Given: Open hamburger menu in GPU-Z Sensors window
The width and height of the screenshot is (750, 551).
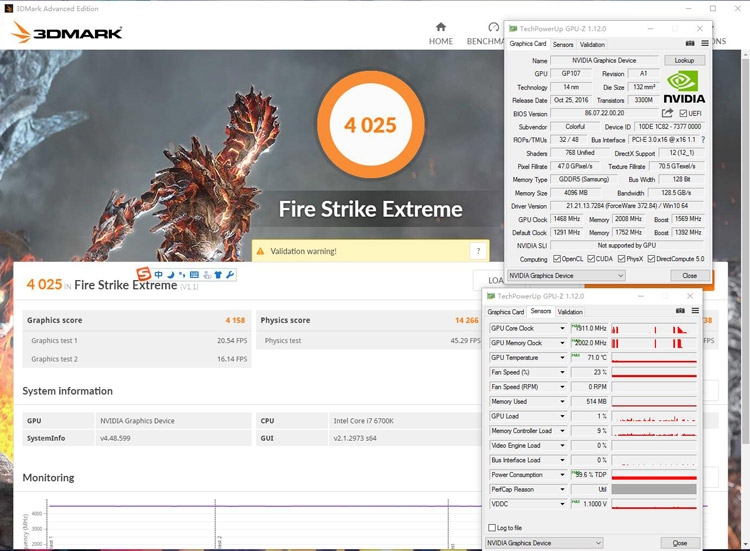Looking at the screenshot, I should pos(695,311).
